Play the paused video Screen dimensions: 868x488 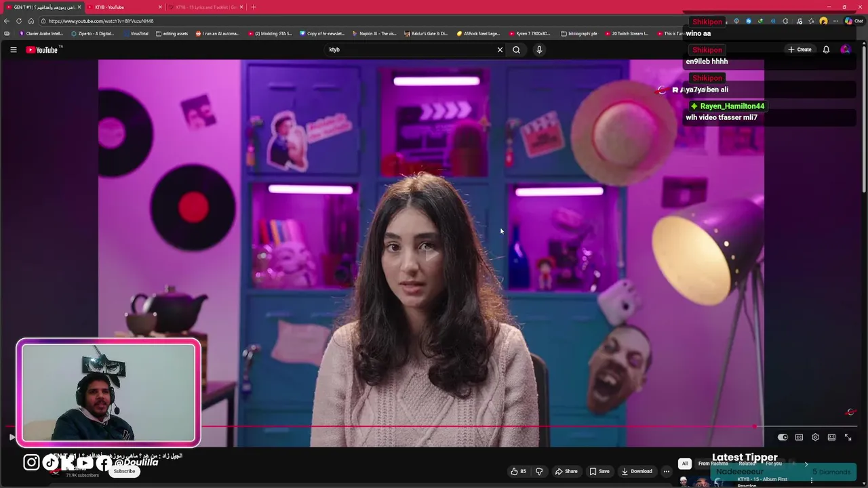(x=12, y=437)
